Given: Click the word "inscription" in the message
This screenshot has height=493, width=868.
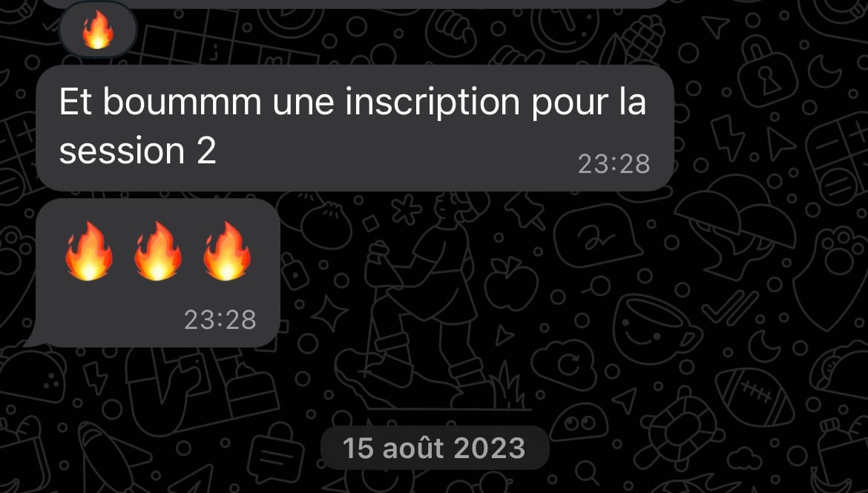Looking at the screenshot, I should tap(433, 102).
